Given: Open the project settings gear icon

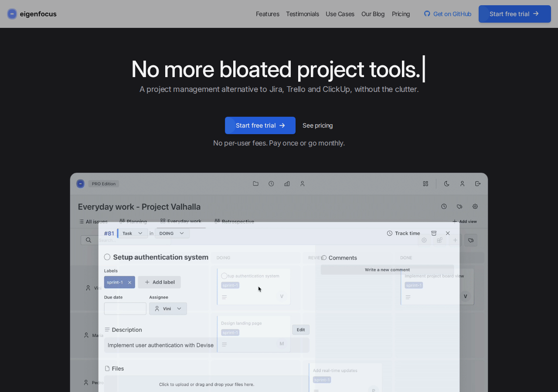Looking at the screenshot, I should pos(475,206).
